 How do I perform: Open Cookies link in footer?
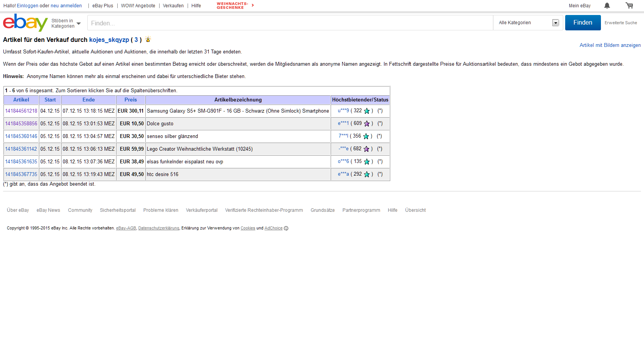[248, 228]
